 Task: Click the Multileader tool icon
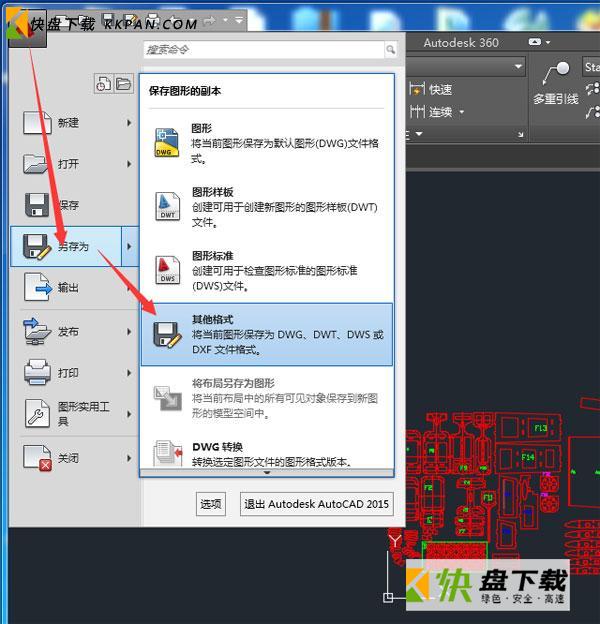[556, 74]
